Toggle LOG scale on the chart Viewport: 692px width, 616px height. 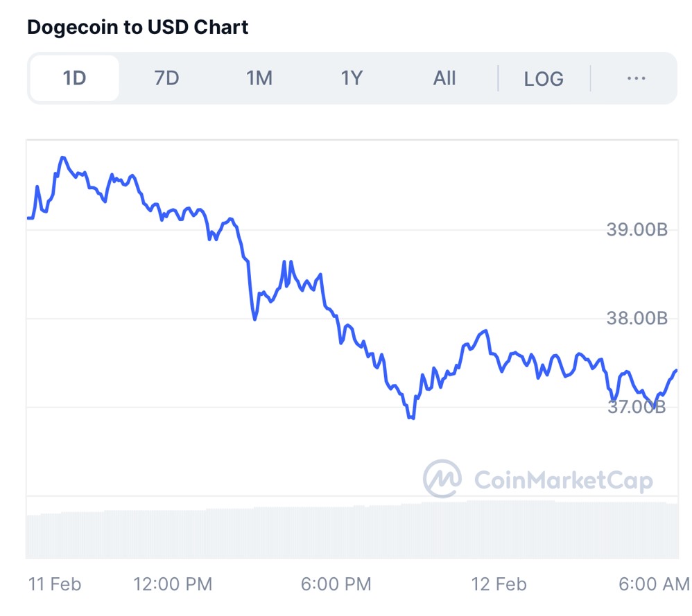pos(544,79)
